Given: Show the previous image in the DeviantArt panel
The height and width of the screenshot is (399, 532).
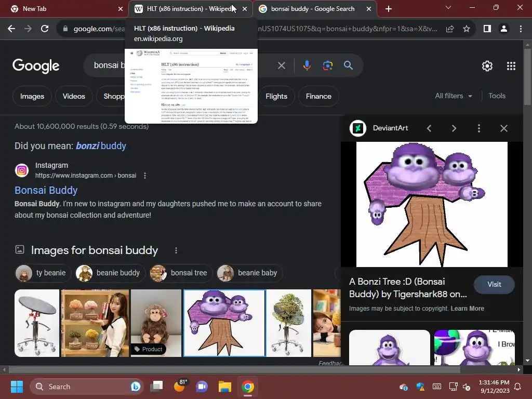Looking at the screenshot, I should (x=429, y=128).
